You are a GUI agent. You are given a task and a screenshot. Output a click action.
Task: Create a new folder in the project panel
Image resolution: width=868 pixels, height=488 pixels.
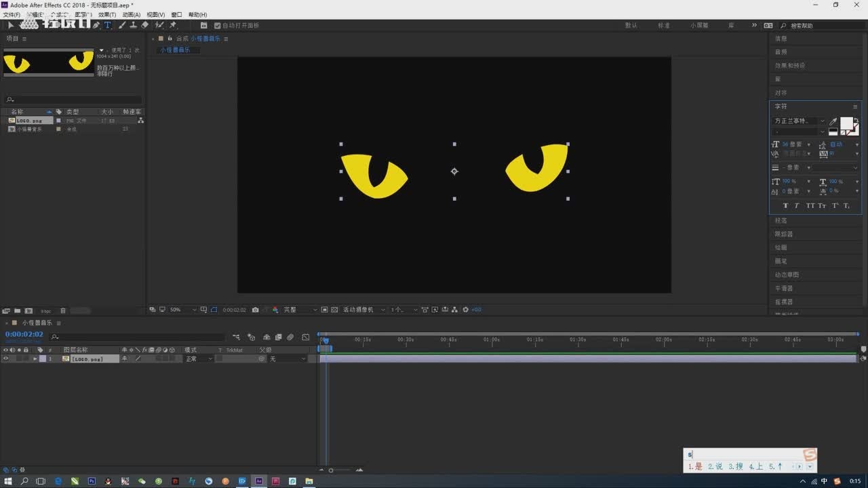coord(18,310)
